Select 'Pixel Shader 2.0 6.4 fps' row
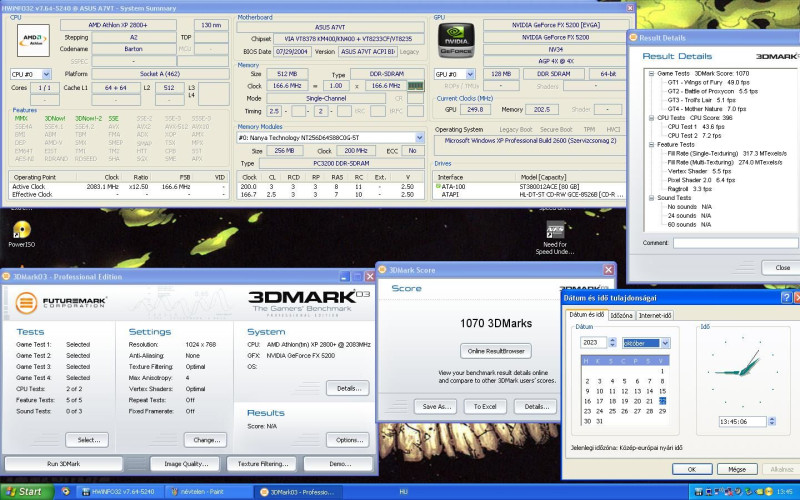 click(x=701, y=180)
